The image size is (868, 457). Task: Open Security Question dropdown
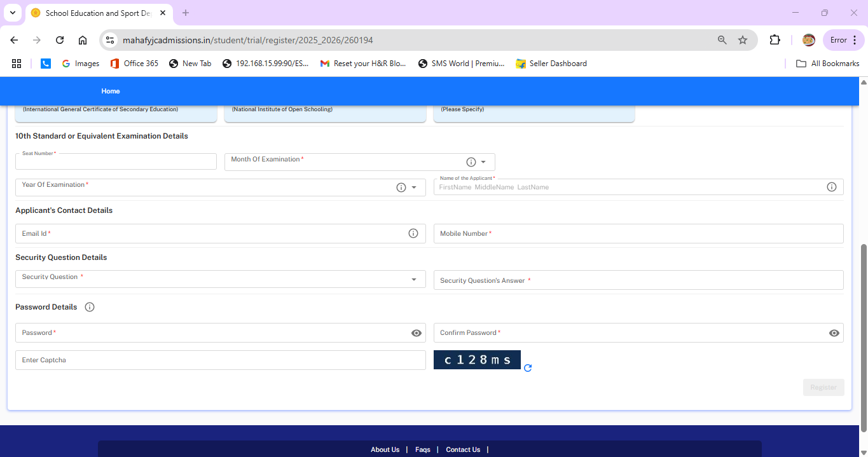(414, 279)
